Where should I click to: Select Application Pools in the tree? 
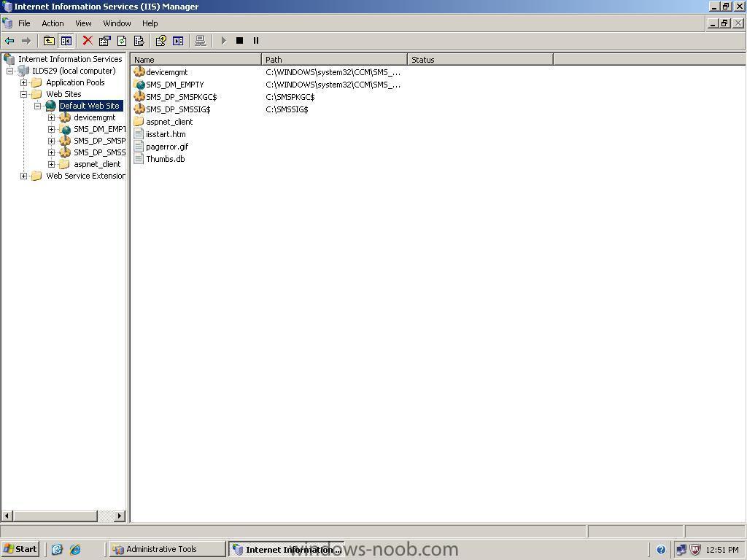tap(75, 82)
